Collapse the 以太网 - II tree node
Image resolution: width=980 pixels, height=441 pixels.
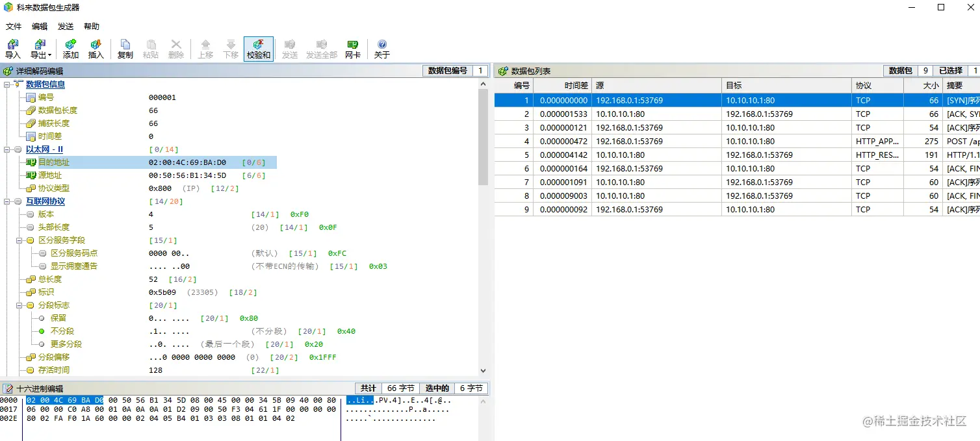pyautogui.click(x=6, y=149)
